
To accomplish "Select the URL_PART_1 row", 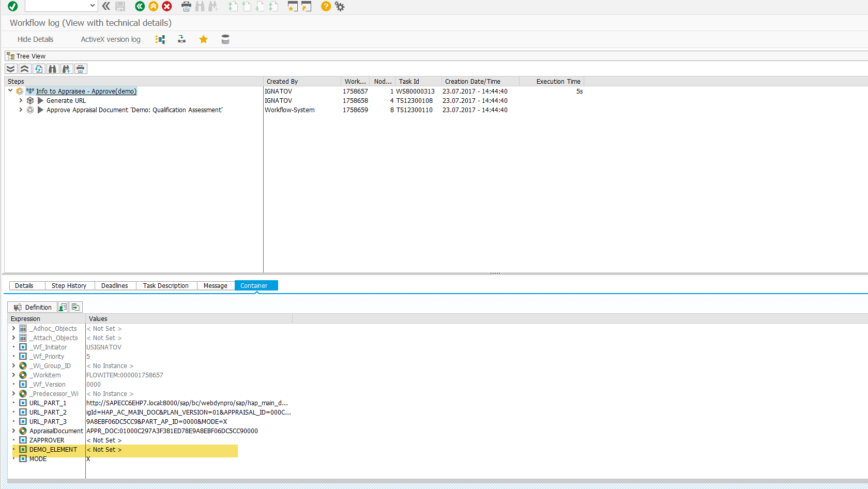I will 150,403.
